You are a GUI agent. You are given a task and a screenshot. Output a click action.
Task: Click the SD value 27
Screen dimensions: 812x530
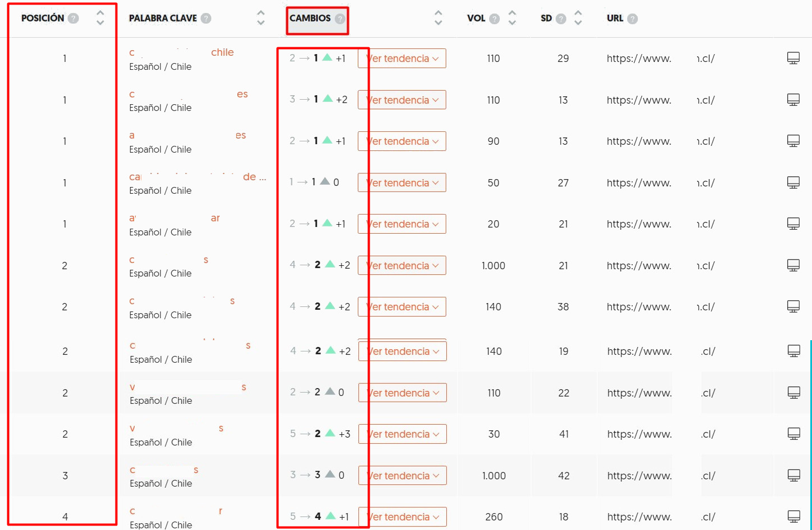[x=563, y=183]
